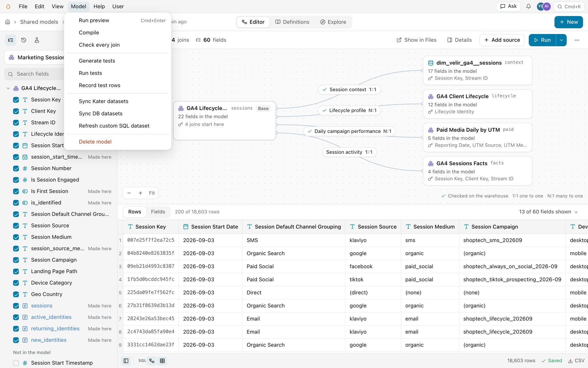Collapse the GA4 Lifecycle group
The height and width of the screenshot is (368, 588).
point(8,88)
